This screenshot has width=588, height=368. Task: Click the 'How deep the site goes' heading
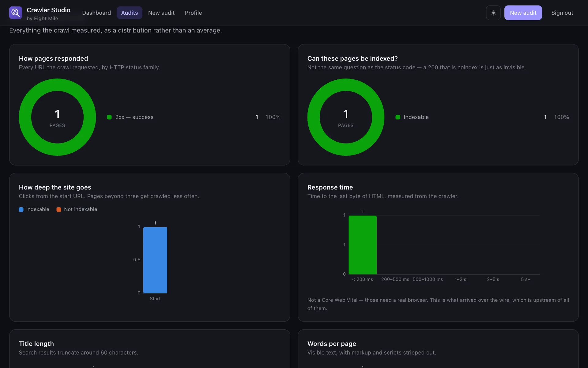55,187
